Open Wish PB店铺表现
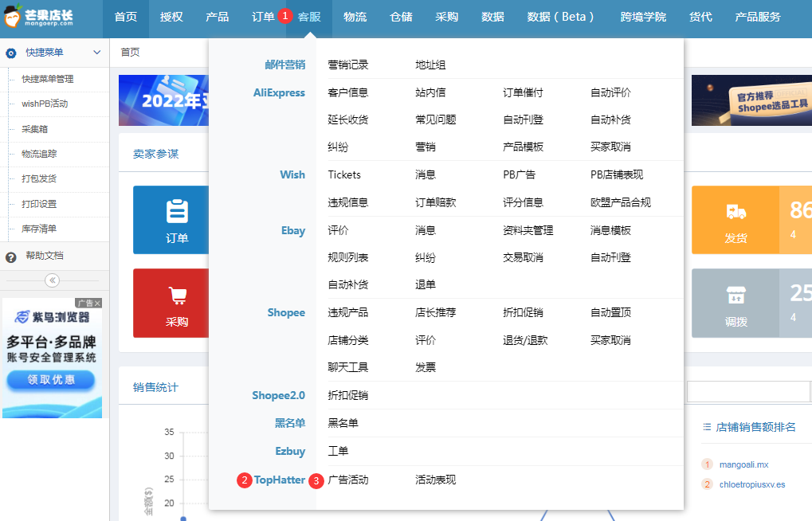 (617, 174)
